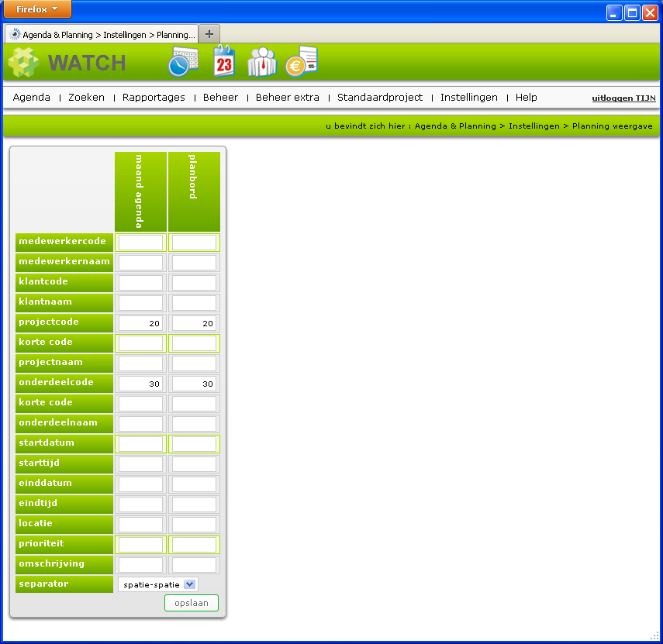This screenshot has width=663, height=644.
Task: Open the Instellingen menu
Action: coord(469,98)
